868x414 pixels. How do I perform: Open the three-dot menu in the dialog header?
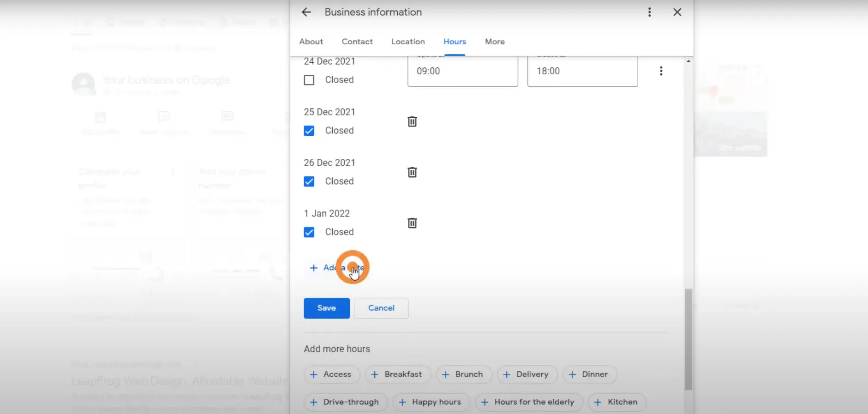[649, 12]
